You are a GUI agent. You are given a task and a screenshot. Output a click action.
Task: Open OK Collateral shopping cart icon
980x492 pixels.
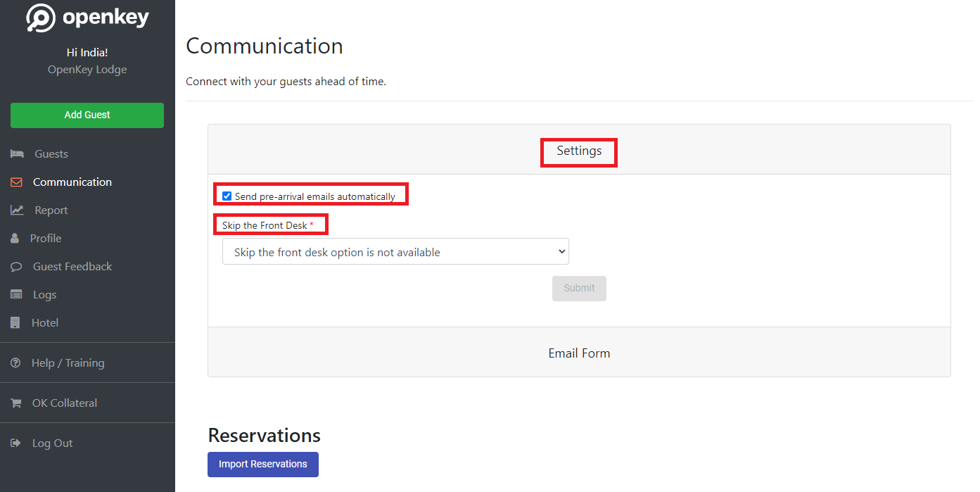coord(15,403)
